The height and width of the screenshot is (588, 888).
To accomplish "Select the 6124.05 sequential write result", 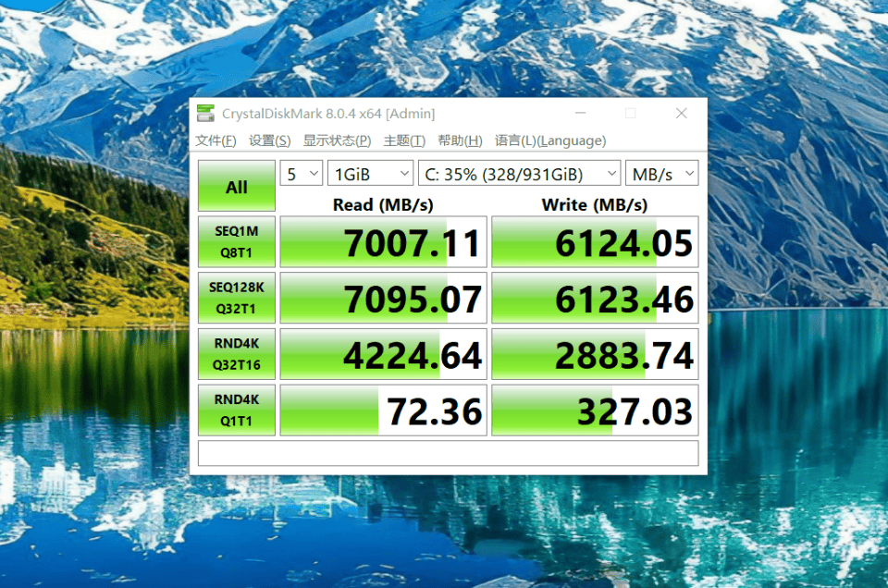I will click(x=595, y=241).
